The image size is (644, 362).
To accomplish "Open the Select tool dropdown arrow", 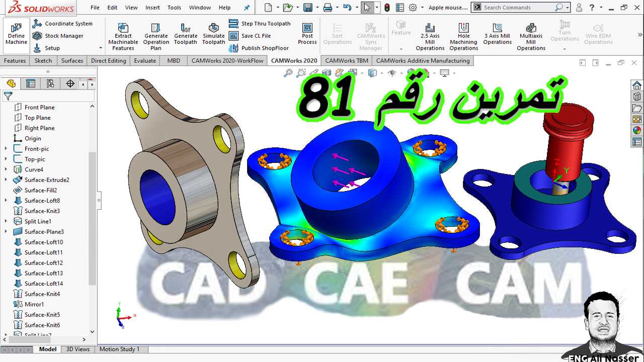I will coord(377,8).
